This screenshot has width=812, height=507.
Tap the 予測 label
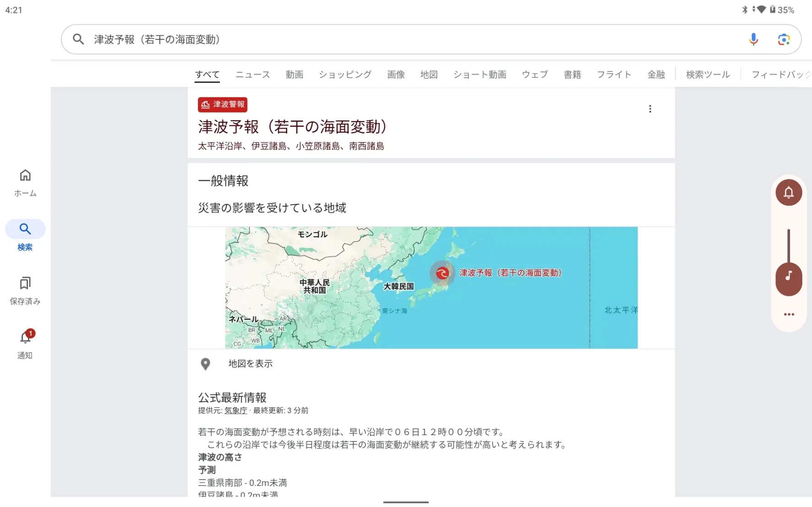pyautogui.click(x=207, y=470)
